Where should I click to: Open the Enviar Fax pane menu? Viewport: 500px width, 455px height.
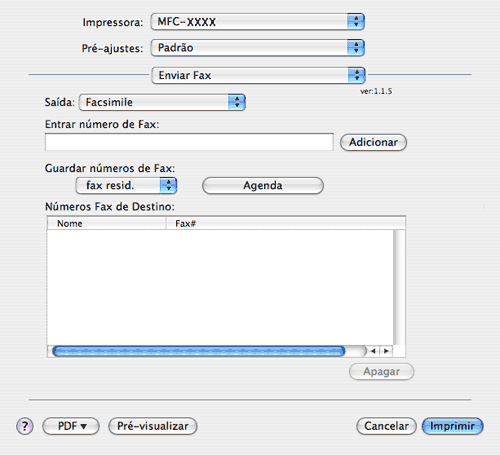pyautogui.click(x=258, y=75)
